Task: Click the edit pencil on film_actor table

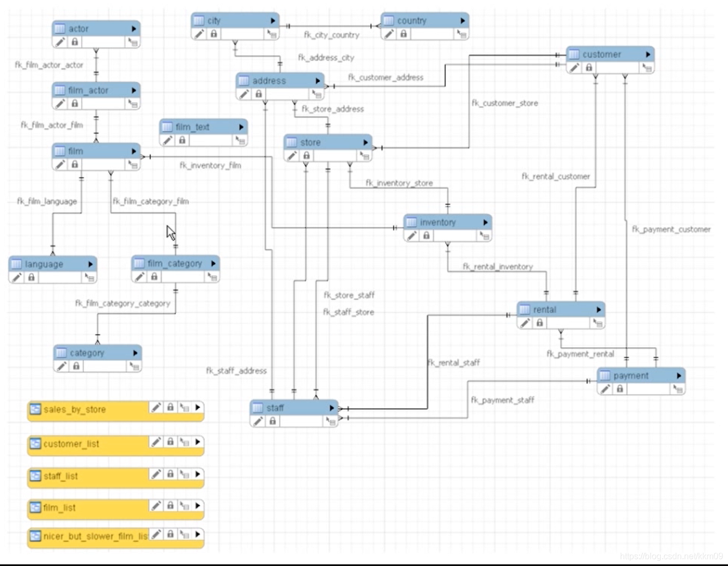Action: pyautogui.click(x=60, y=104)
